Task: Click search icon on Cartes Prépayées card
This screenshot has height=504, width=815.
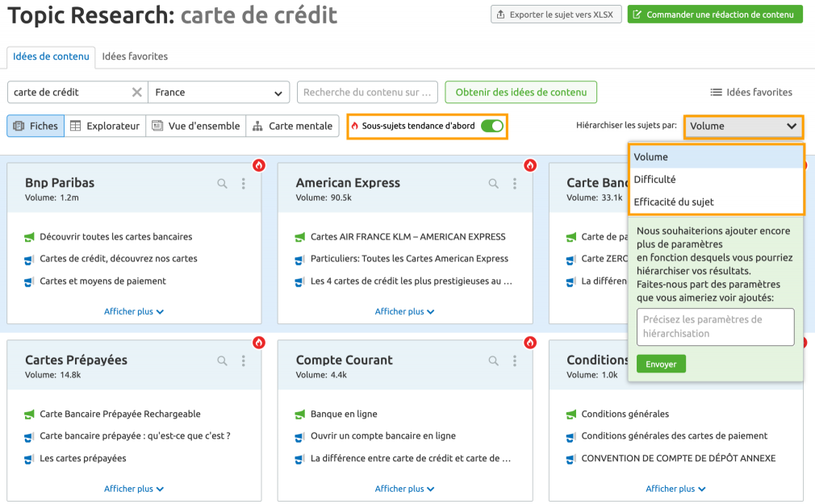Action: click(x=222, y=360)
